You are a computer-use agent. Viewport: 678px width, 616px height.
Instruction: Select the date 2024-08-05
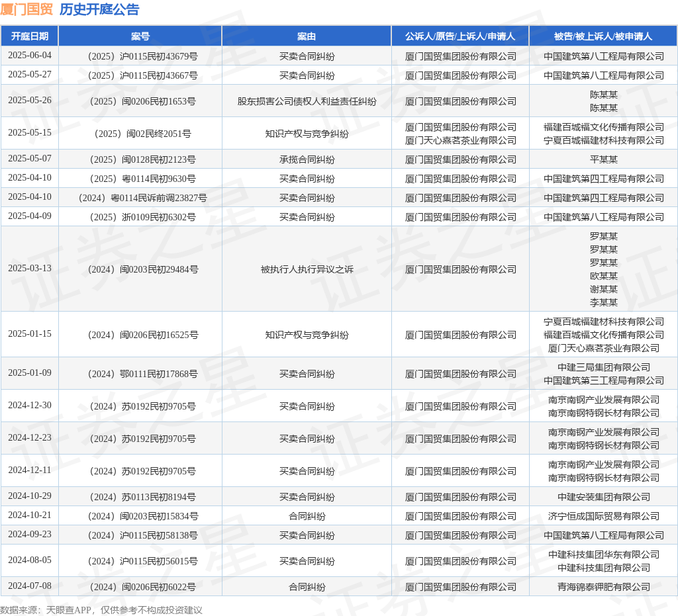pos(29,560)
